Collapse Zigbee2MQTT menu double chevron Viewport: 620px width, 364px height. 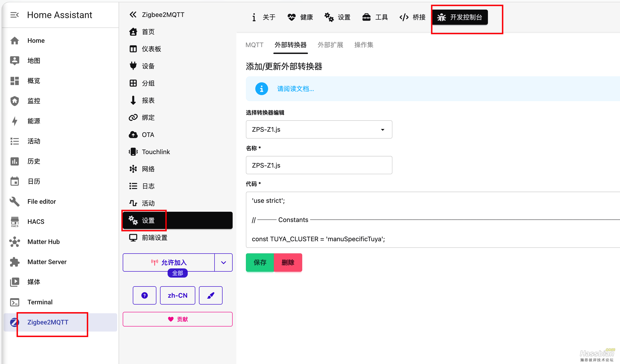click(x=133, y=15)
